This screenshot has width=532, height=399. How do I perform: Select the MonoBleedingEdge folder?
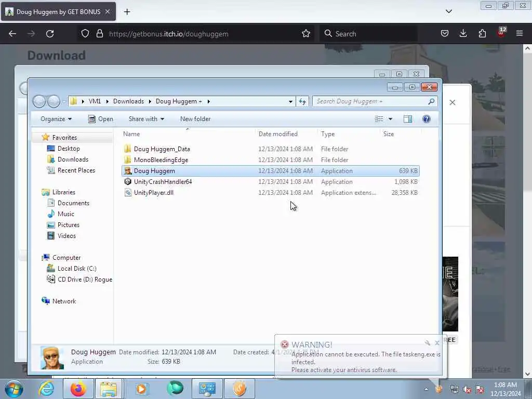coord(161,160)
